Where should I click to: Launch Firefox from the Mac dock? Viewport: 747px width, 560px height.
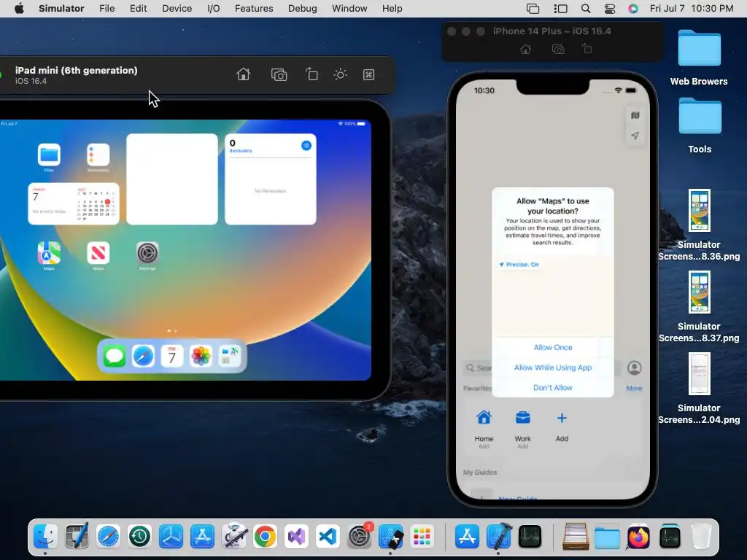tap(638, 537)
